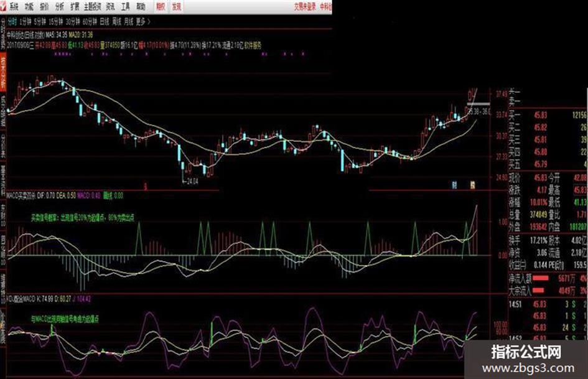Screen dimensions: 588x379
Task: Open the 报价 menu
Action: (x=44, y=7)
